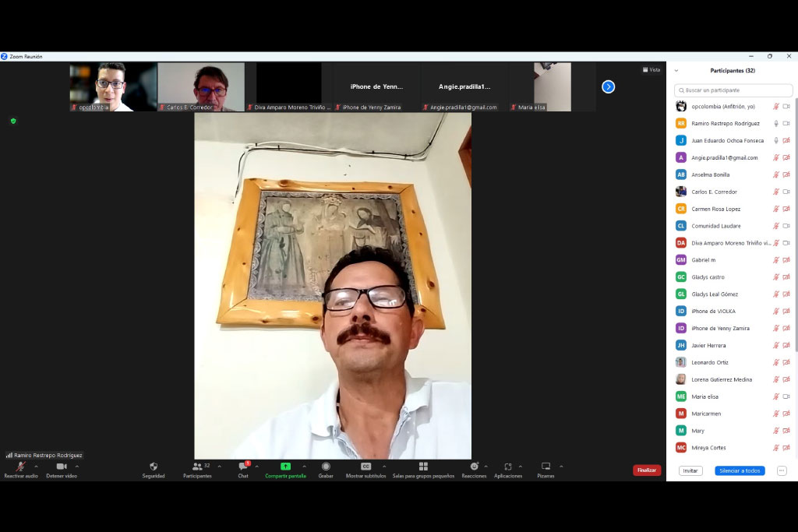Click the green Compartir pantalla icon
Screen dimensions: 798x532
[285, 466]
